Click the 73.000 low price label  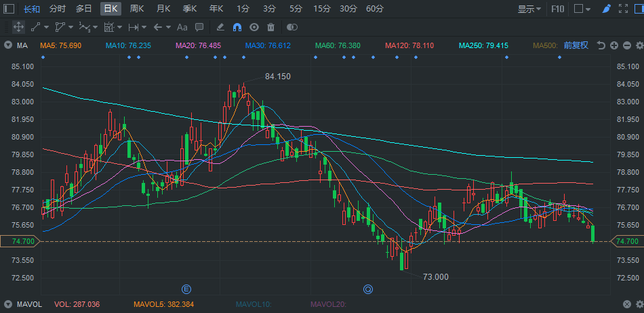(436, 277)
